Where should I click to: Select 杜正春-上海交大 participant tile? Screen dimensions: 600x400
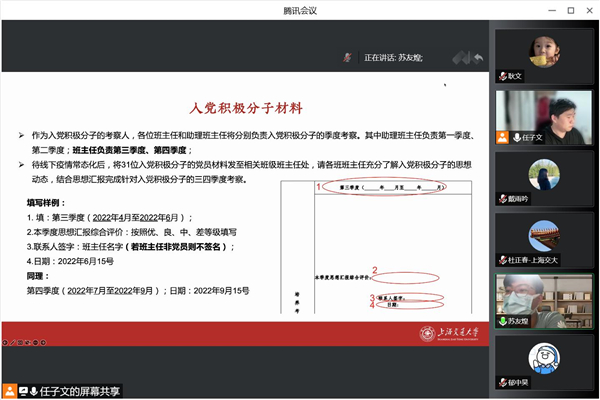pyautogui.click(x=540, y=238)
